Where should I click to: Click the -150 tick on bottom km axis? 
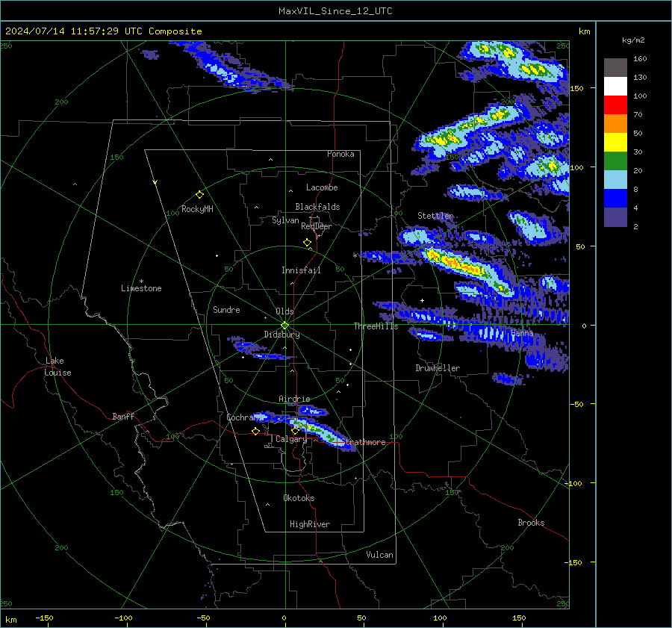[x=44, y=618]
